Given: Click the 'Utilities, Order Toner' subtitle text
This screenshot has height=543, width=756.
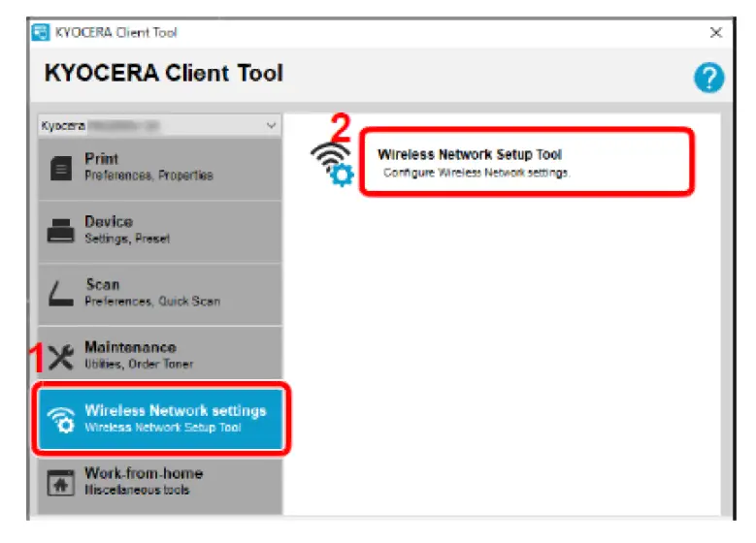Looking at the screenshot, I should click(x=139, y=364).
